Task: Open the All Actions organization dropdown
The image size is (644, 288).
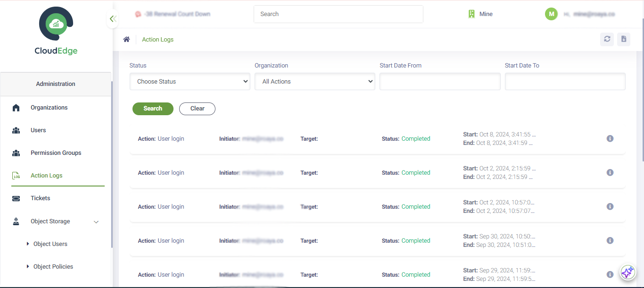Action: click(x=315, y=81)
